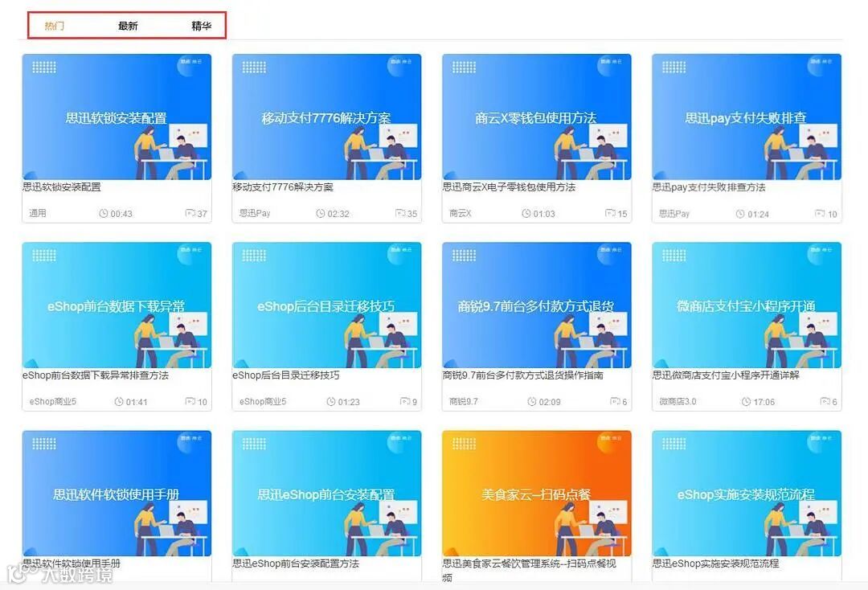Click view-count icon on 商锐9.7前台多付款方式退货操作指南 card

[x=615, y=401]
